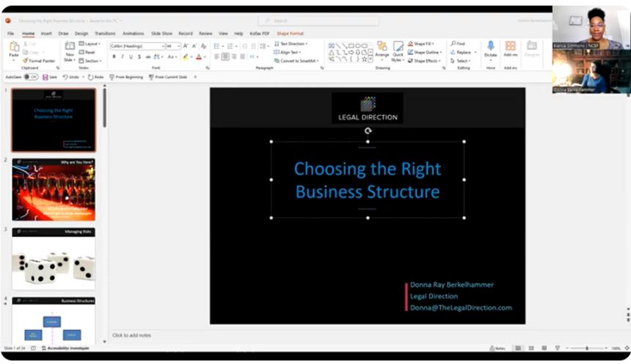Click the Reset slide button
Screen dimensions: 631x364
(87, 52)
